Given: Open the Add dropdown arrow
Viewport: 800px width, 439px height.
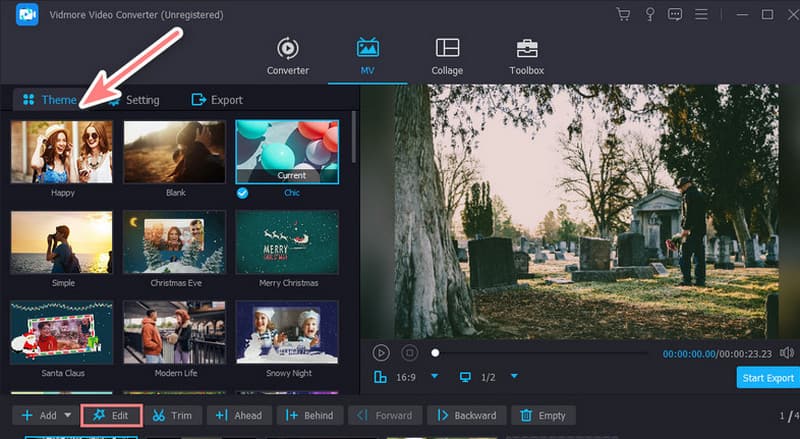Looking at the screenshot, I should [67, 415].
